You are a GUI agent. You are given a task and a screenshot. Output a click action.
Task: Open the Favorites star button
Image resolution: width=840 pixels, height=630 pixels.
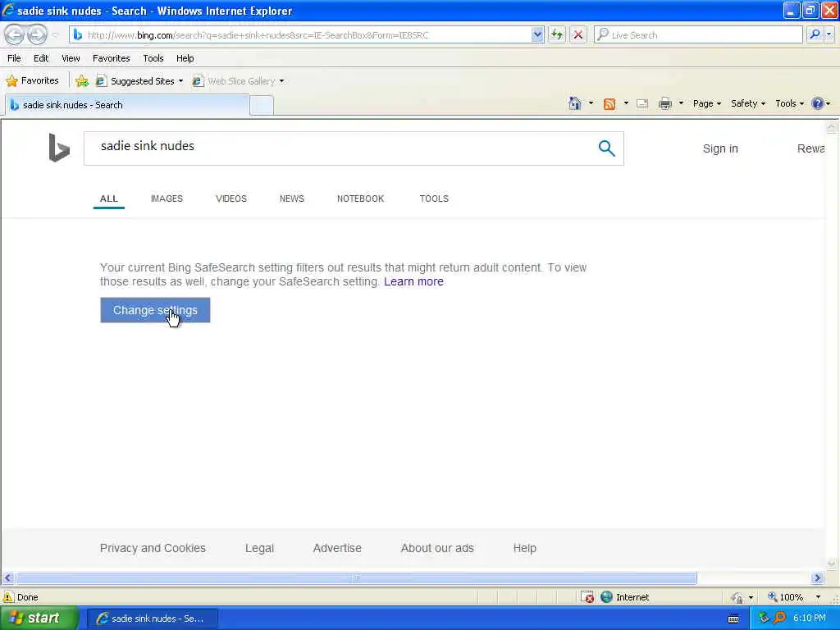coord(32,81)
